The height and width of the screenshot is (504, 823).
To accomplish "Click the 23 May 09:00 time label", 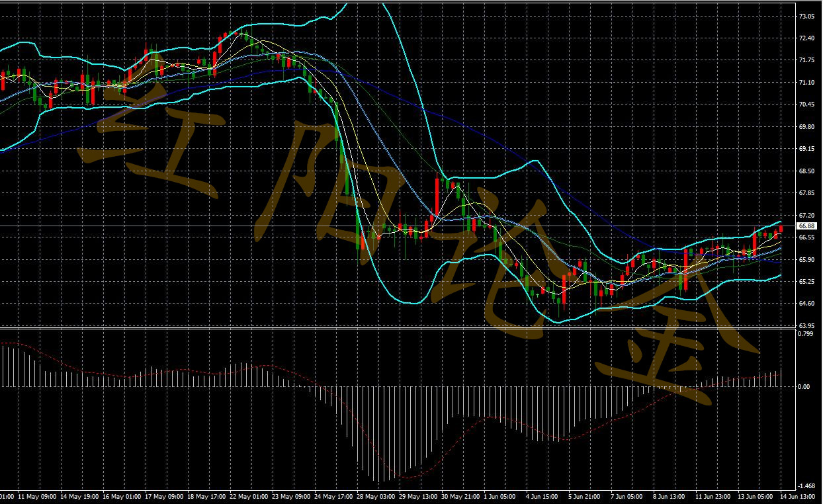I will coord(291,496).
